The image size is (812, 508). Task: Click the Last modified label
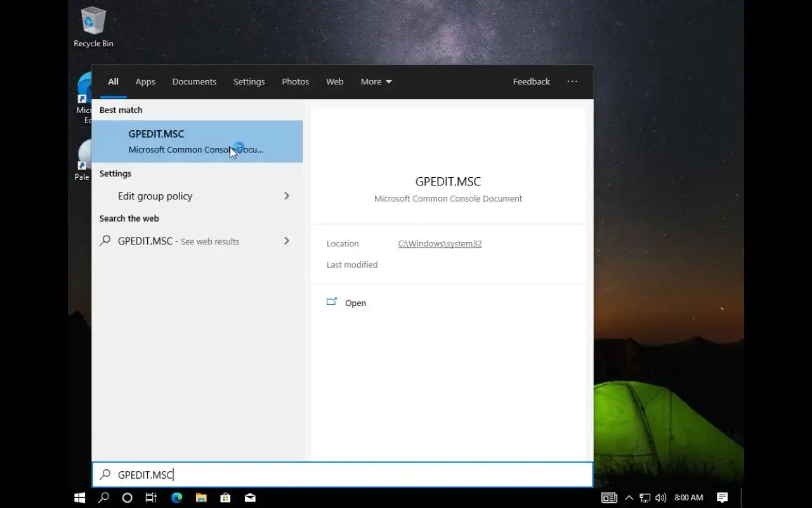coord(352,265)
